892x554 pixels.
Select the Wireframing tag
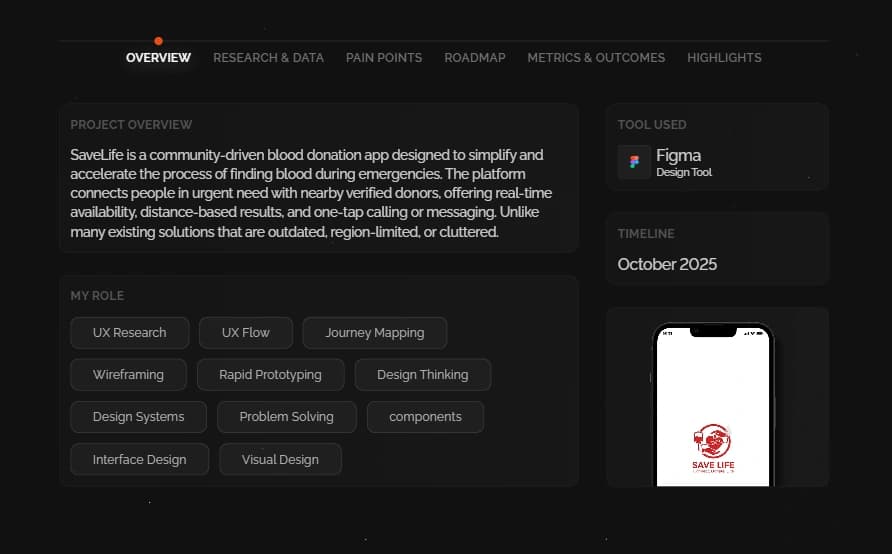(x=129, y=375)
